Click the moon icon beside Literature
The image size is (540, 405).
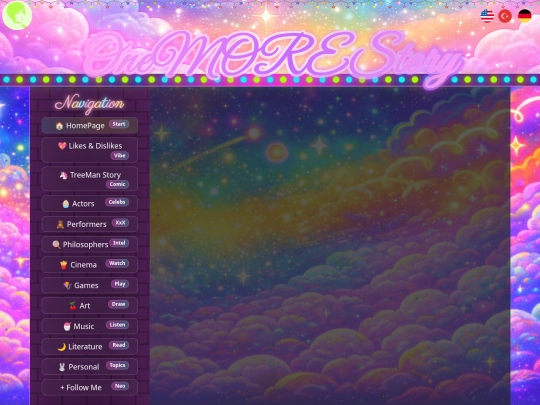coord(62,347)
